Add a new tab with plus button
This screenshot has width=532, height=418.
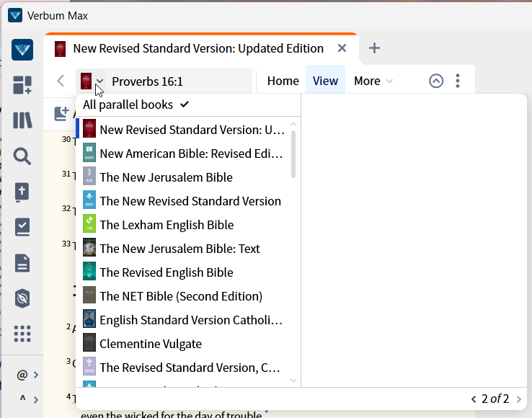click(374, 48)
